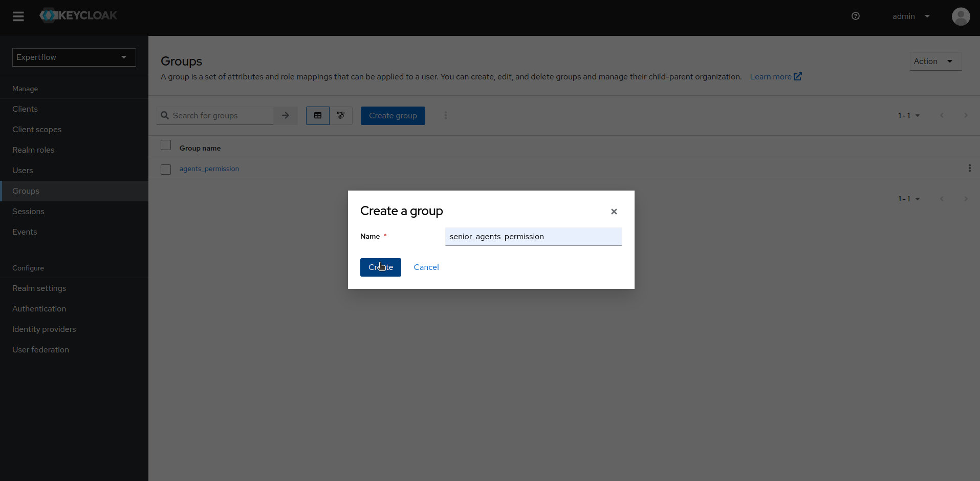This screenshot has width=980, height=481.
Task: Select all groups via header checkbox
Action: (x=165, y=145)
